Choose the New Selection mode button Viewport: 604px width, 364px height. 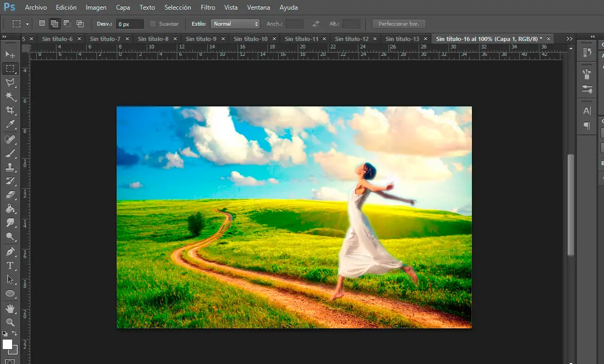point(42,23)
